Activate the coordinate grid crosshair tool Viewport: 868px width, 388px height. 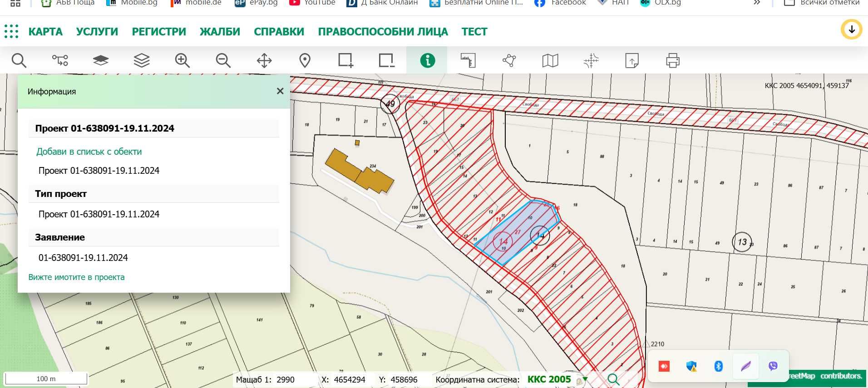[591, 60]
